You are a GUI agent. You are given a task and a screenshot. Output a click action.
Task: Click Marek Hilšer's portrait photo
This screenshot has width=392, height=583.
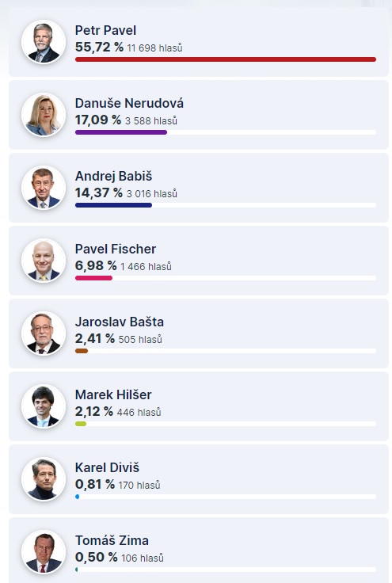(x=44, y=406)
